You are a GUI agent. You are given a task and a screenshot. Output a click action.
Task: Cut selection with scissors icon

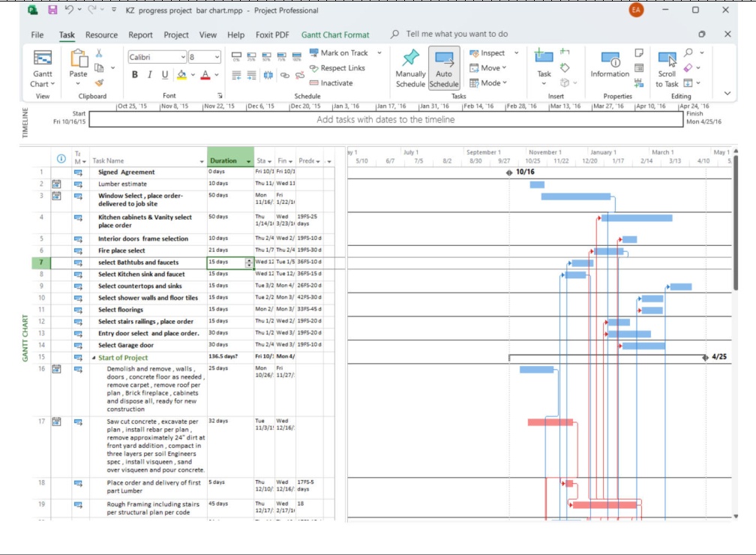coord(99,52)
